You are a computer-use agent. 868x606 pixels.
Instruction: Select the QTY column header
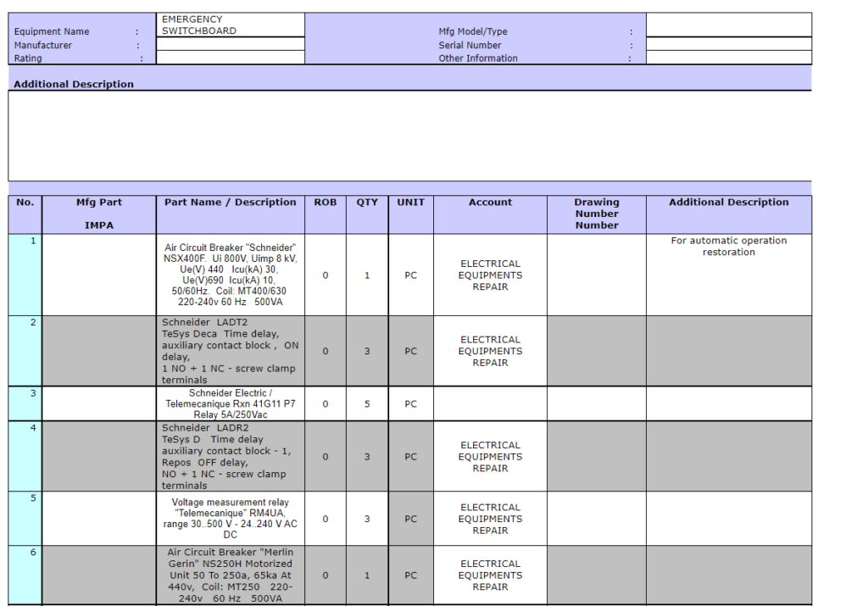point(367,203)
